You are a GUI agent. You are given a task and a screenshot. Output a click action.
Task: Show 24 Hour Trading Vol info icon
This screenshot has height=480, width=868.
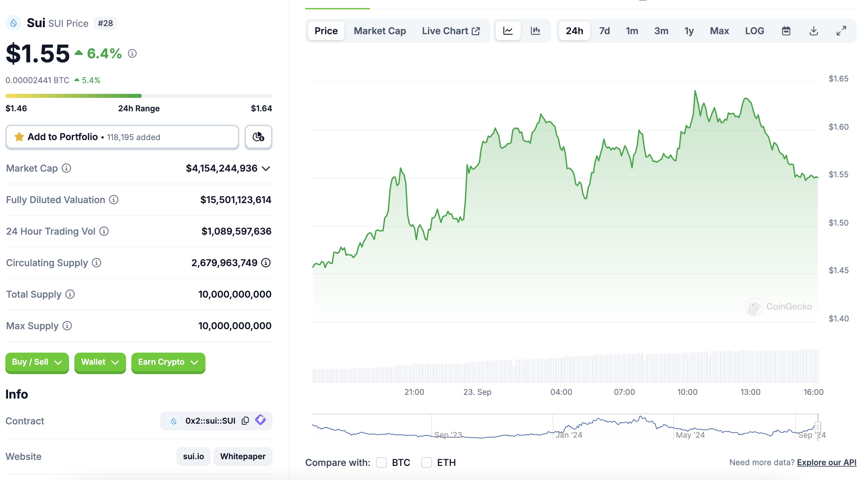click(x=104, y=231)
